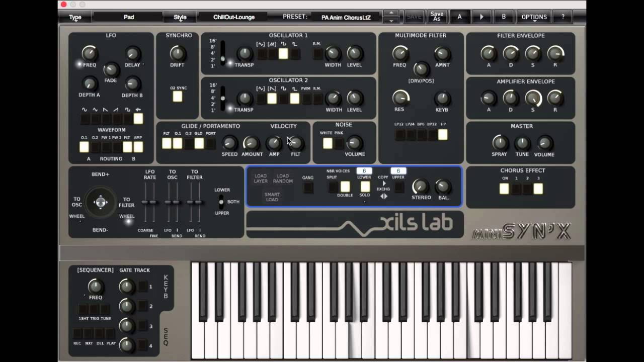Screen dimensions: 644x362
Task: Click the LFO FADE knob
Action: (x=111, y=69)
